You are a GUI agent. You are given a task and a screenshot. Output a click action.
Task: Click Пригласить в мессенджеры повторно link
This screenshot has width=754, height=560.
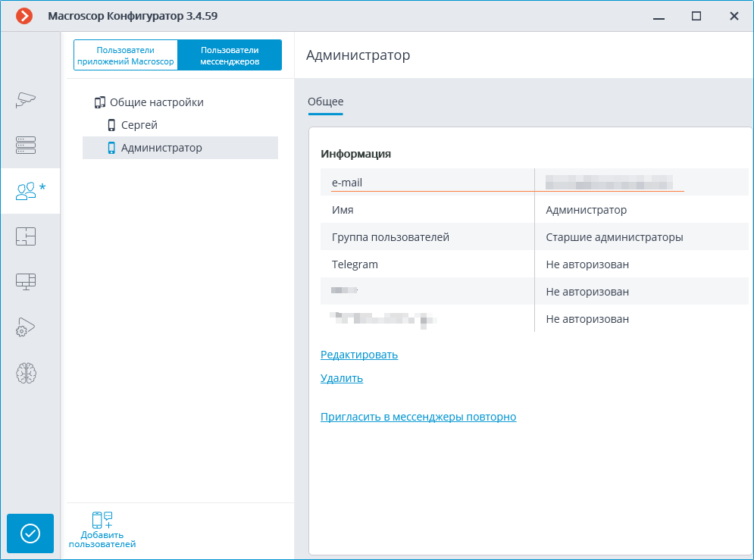(x=418, y=417)
